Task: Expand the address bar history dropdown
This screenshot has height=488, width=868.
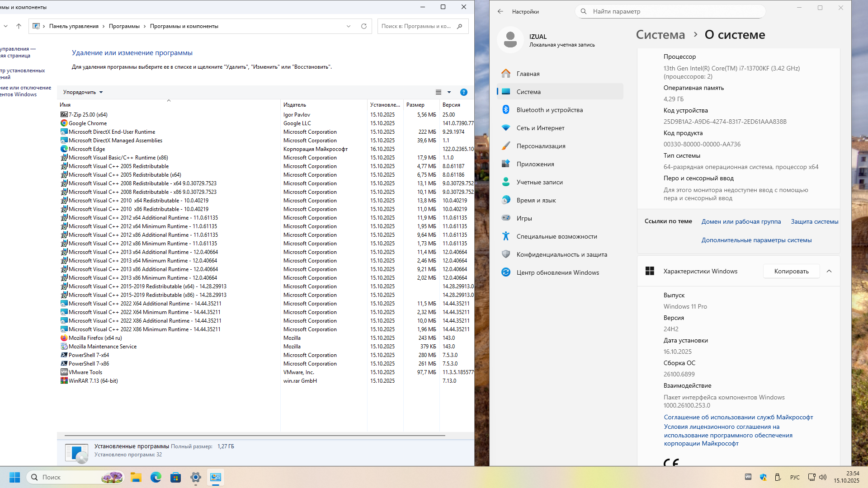Action: [x=349, y=26]
